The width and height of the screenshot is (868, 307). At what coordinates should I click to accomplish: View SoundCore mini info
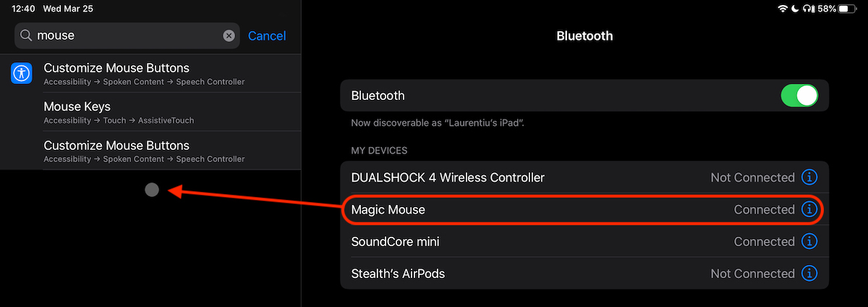[x=809, y=242]
